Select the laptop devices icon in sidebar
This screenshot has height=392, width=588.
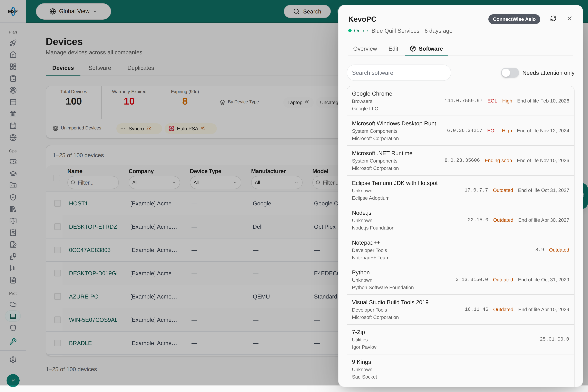coord(13,316)
